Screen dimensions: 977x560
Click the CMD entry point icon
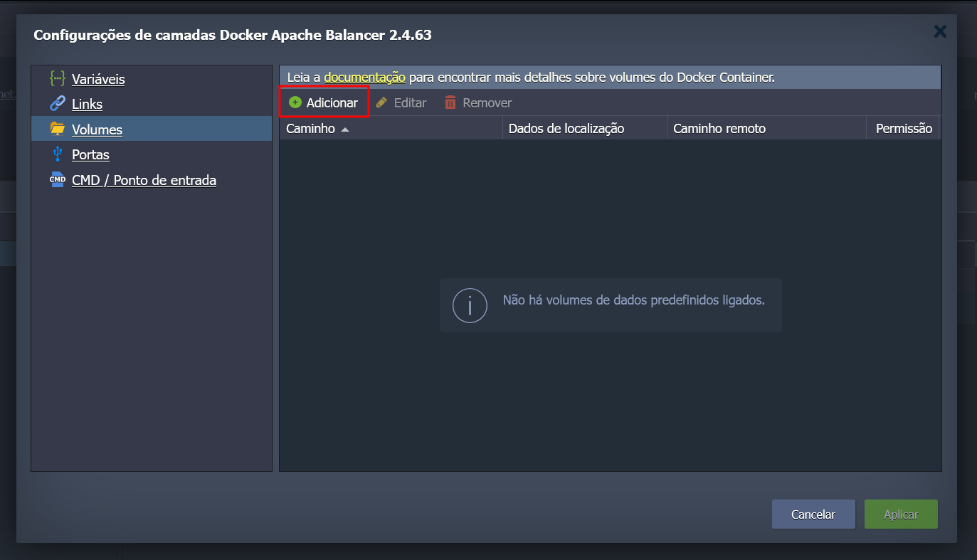tap(58, 180)
